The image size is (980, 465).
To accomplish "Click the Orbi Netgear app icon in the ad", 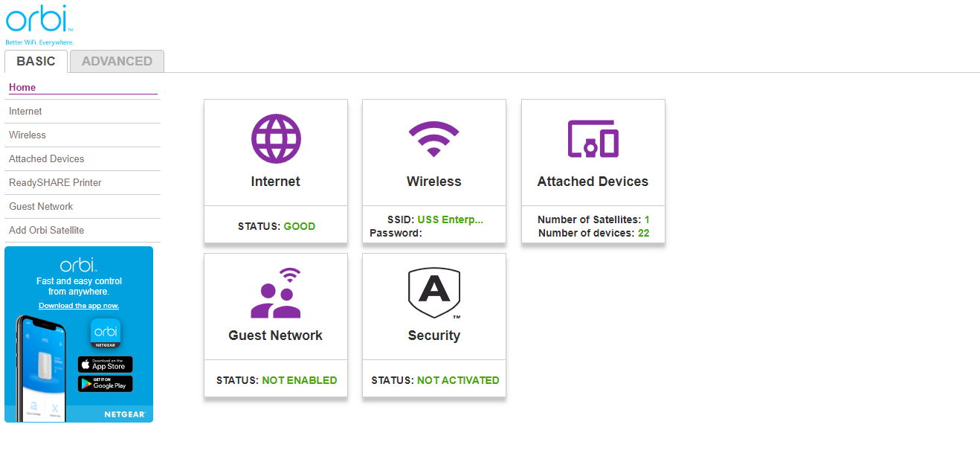I will click(106, 334).
